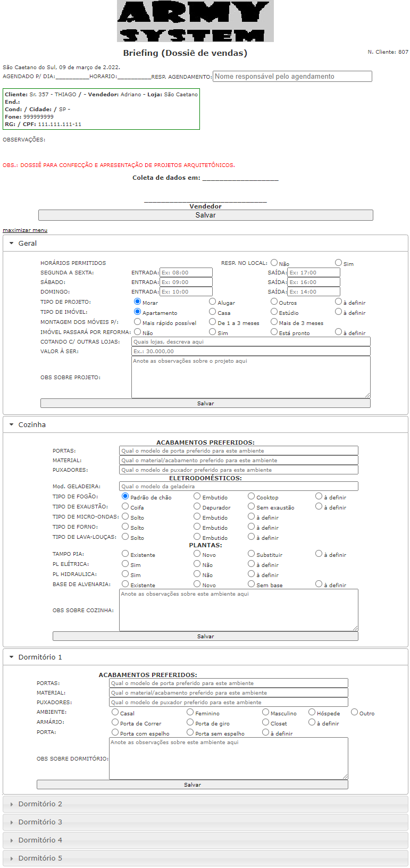Select Embutido for tipo de lava-louças

[x=197, y=536]
